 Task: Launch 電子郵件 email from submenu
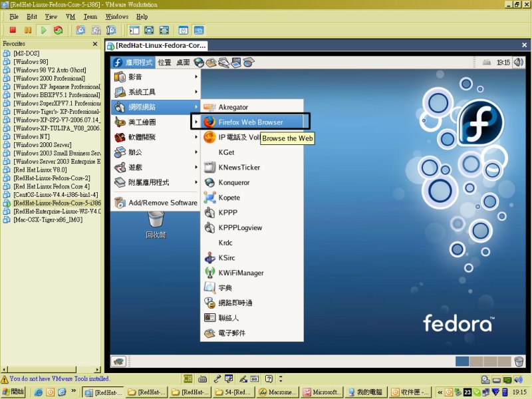click(x=252, y=333)
